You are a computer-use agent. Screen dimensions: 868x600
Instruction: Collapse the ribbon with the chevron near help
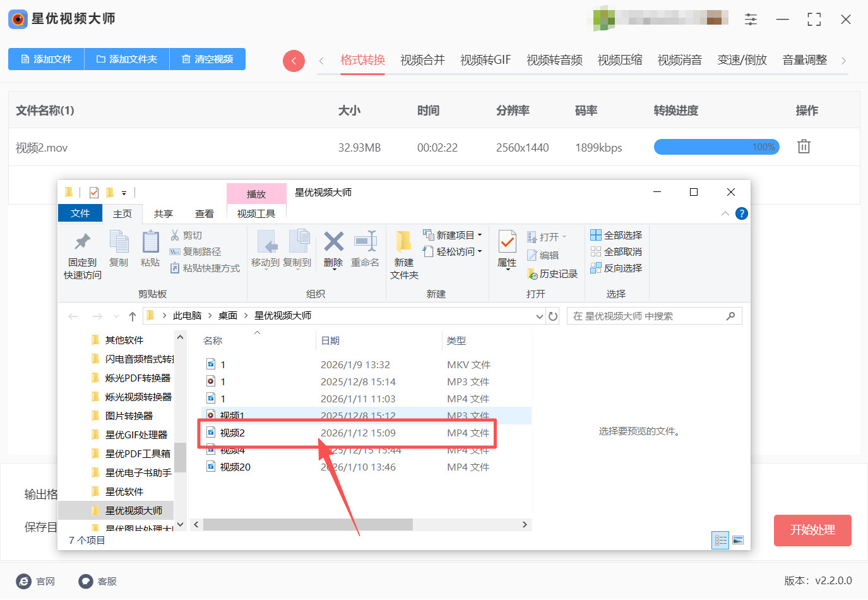point(725,213)
